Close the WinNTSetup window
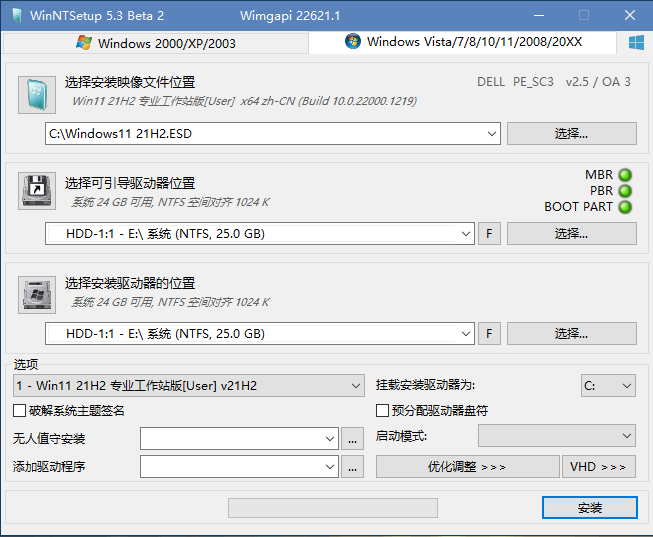The height and width of the screenshot is (537, 653). click(630, 15)
